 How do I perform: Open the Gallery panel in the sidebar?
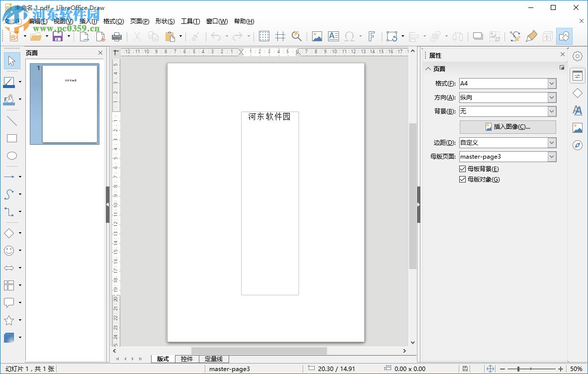pyautogui.click(x=577, y=128)
